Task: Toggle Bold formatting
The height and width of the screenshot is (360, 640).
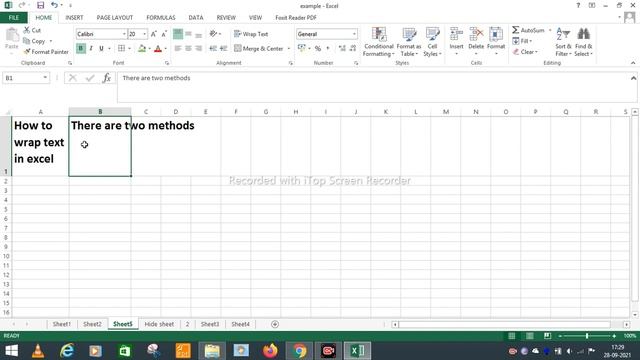Action: pos(80,49)
